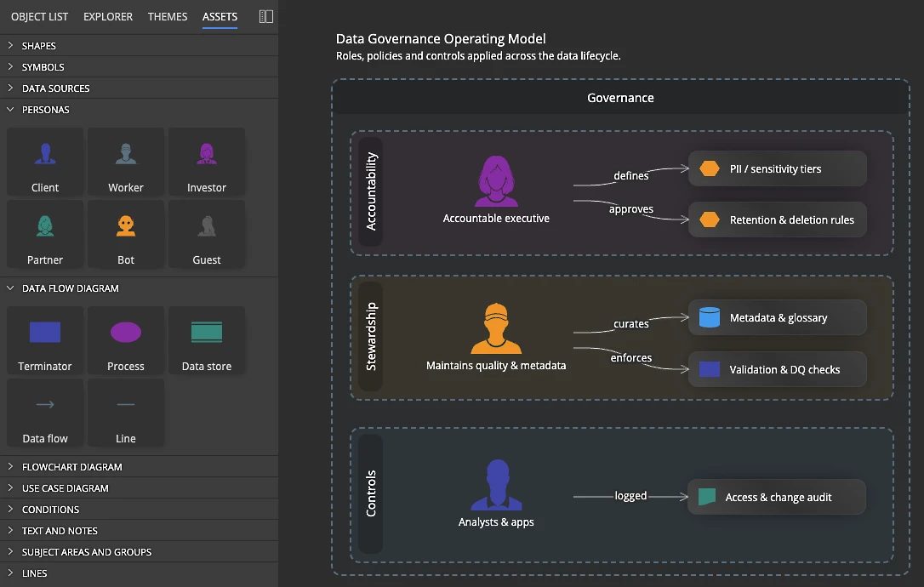Collapse the DATA FLOW DIAGRAM section
924x587 pixels.
coord(139,288)
